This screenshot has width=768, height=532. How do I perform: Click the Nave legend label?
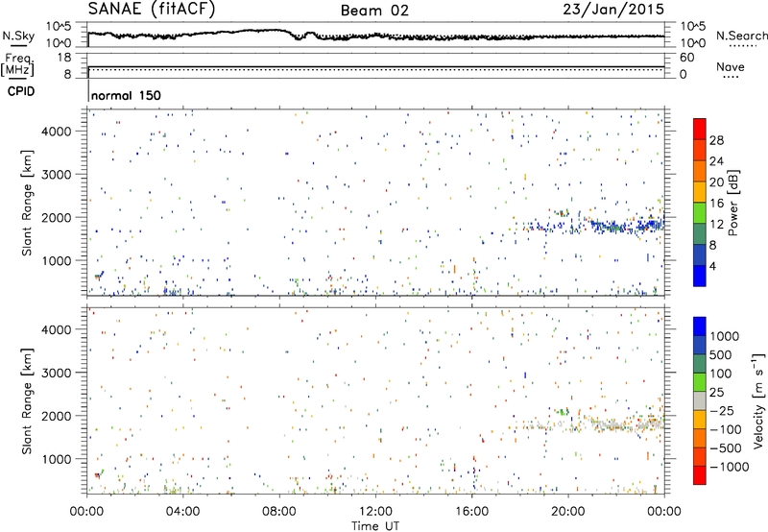pos(730,66)
